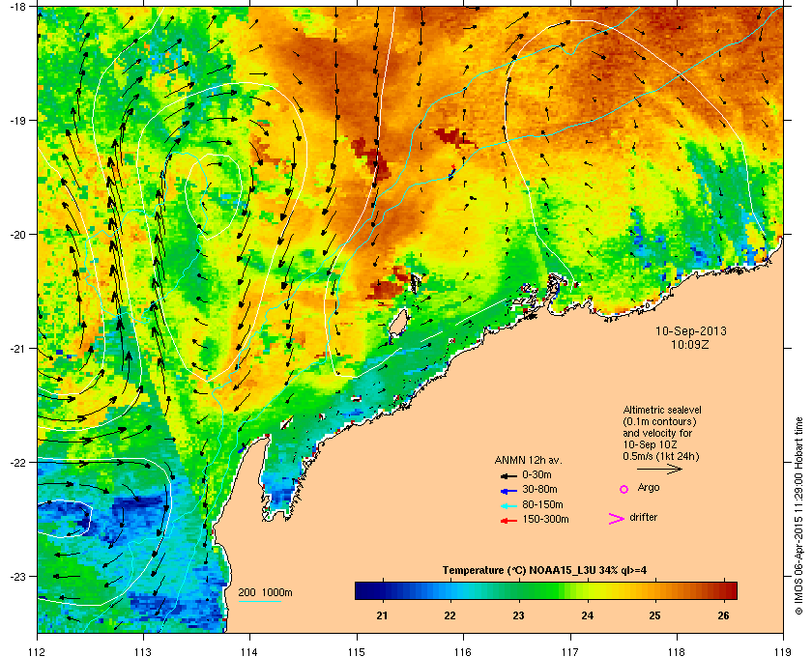
Task: Click the cyan 200 1000m depth contour line sample
Action: 259,601
